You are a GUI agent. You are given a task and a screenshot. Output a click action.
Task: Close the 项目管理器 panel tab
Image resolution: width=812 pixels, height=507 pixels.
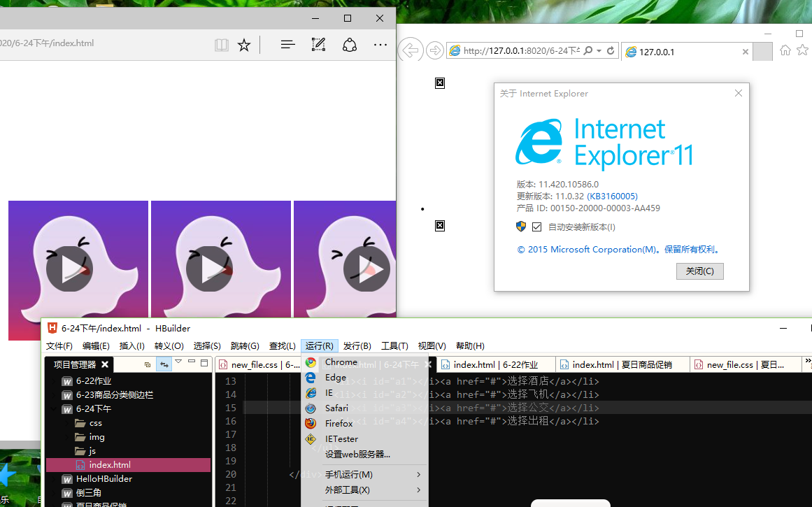[105, 364]
